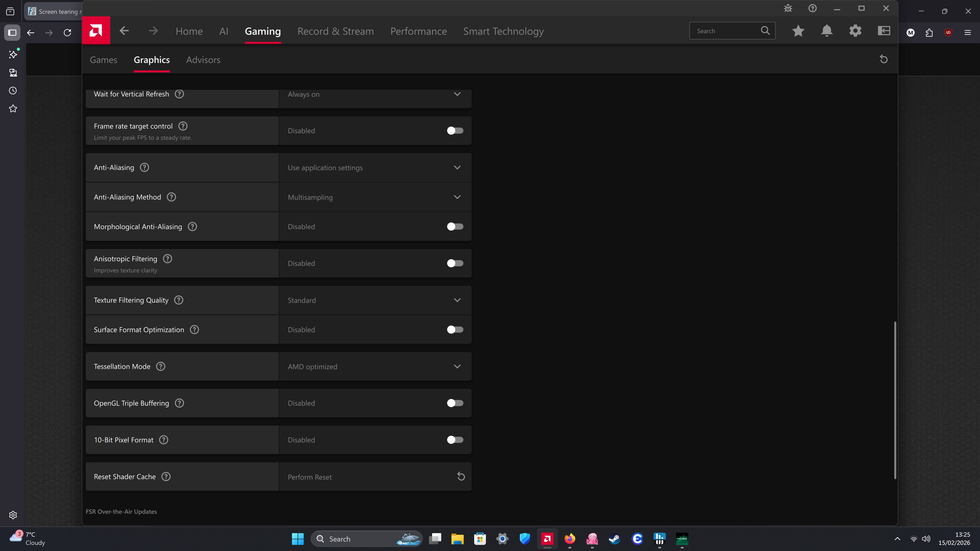This screenshot has width=980, height=551.
Task: Open Texture Filtering Quality dropdown
Action: click(x=457, y=300)
